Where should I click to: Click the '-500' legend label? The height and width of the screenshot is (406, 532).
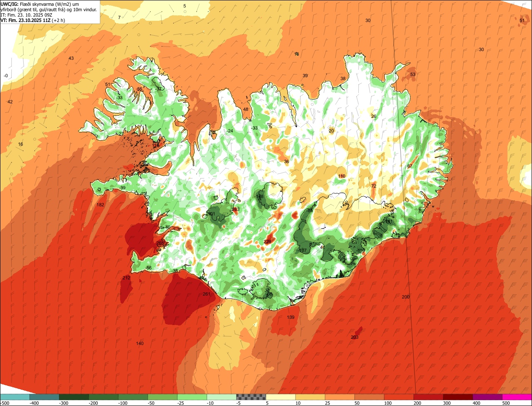tap(5, 403)
